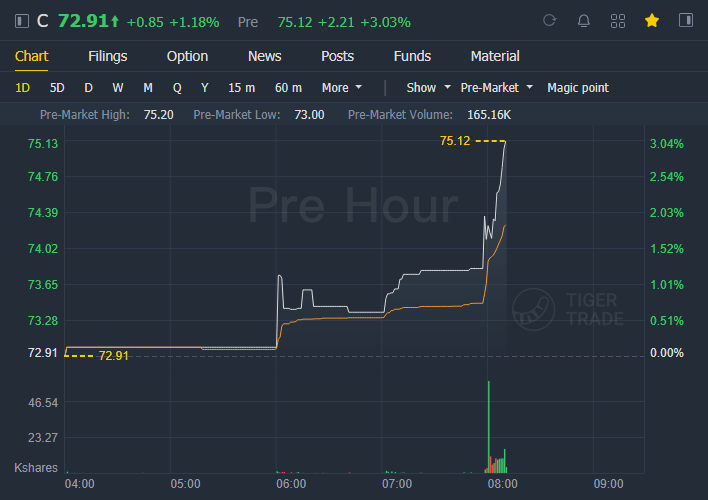Screen dimensions: 708x500
Task: Select the M monthly timeframe
Action: click(148, 88)
